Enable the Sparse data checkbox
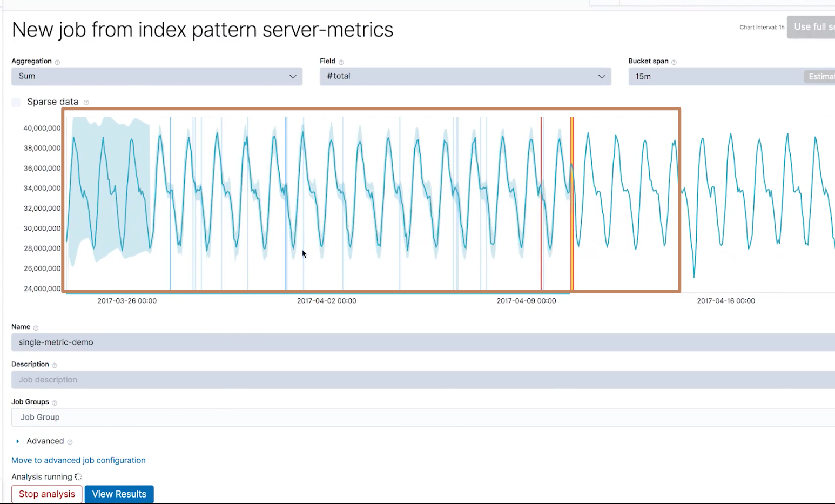This screenshot has width=835, height=504. pos(16,102)
